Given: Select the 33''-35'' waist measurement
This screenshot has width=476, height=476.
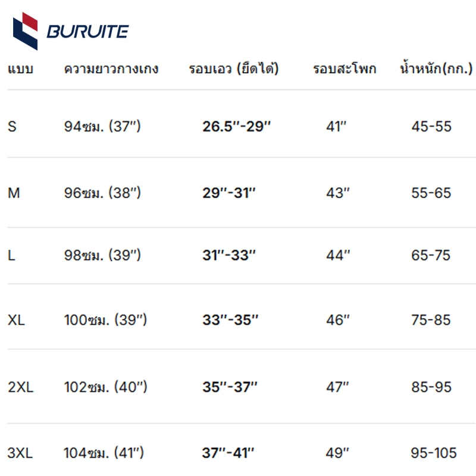Looking at the screenshot, I should click(230, 320).
